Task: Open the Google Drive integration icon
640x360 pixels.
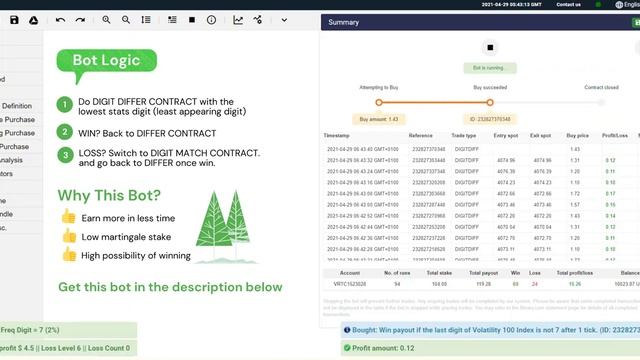Action: pos(33,20)
